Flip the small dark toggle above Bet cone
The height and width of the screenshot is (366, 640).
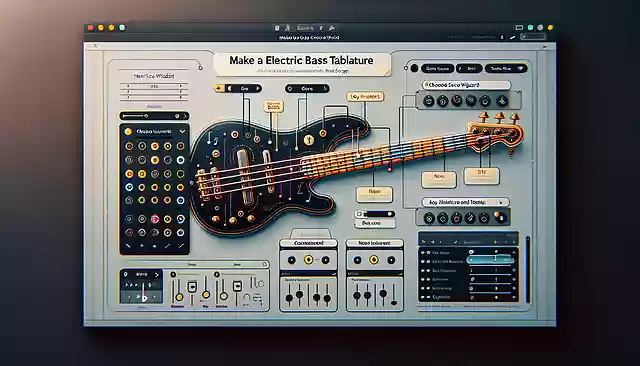coord(375,214)
